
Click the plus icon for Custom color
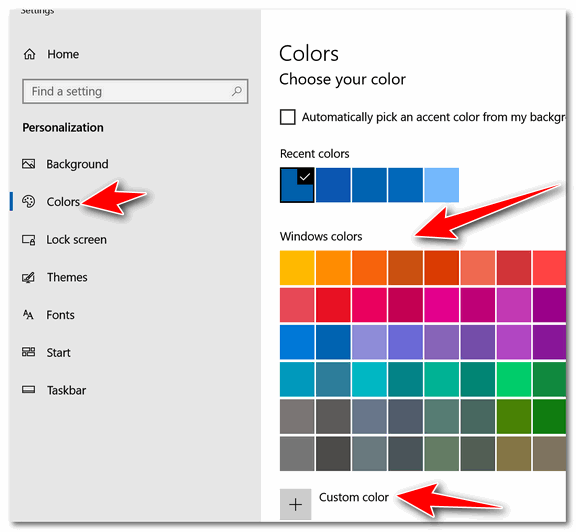click(295, 504)
